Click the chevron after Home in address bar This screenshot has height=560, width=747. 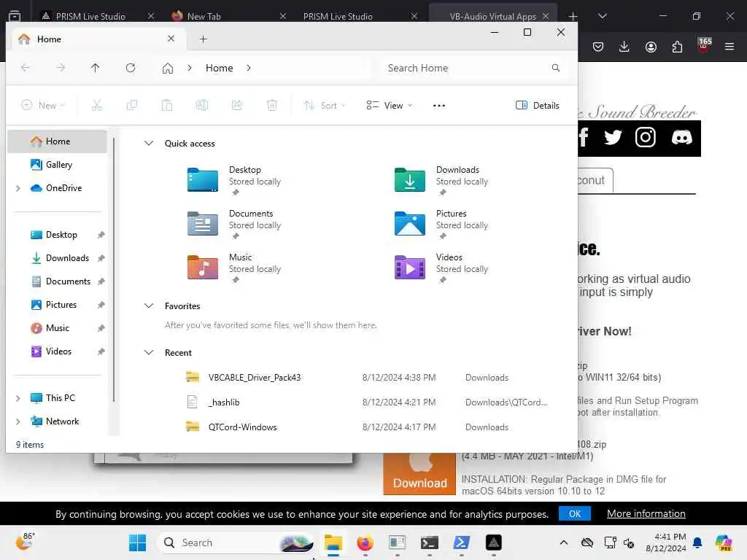249,68
